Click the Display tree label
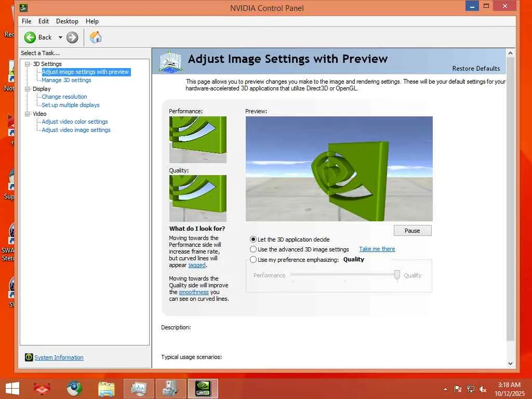This screenshot has width=532, height=399. [x=42, y=89]
